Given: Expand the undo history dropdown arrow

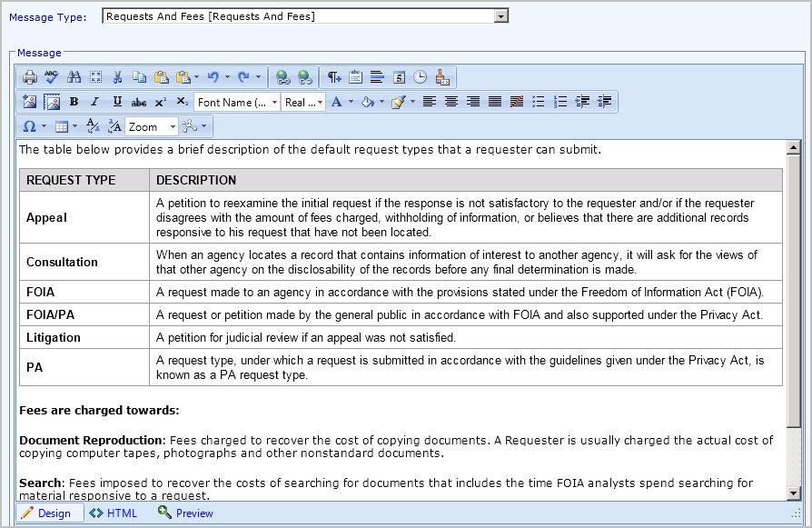Looking at the screenshot, I should (x=227, y=77).
